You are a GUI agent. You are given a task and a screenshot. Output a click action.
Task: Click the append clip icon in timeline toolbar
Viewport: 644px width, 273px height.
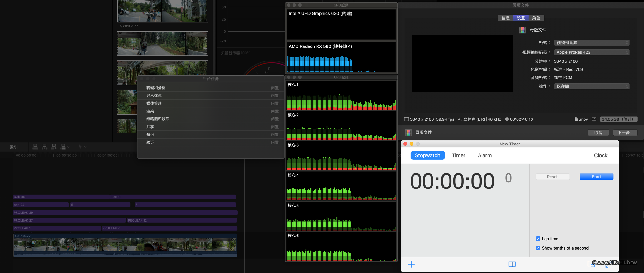[54, 147]
